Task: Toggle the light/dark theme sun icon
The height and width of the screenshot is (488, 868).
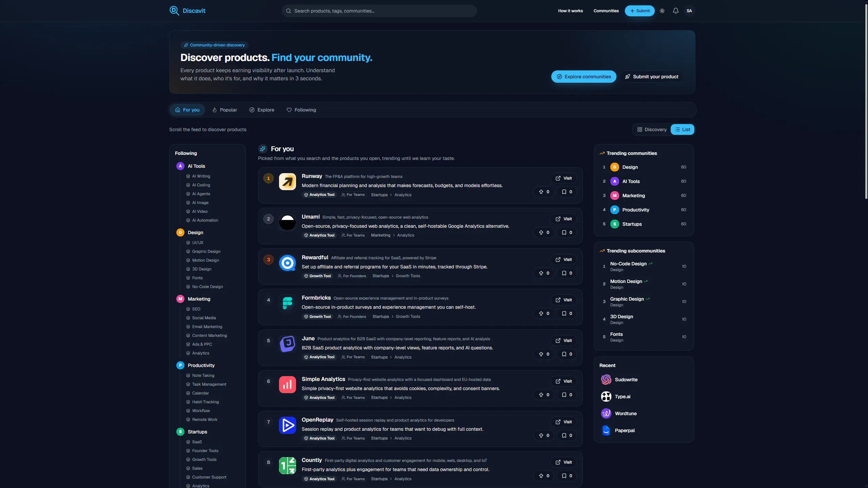Action: click(662, 11)
